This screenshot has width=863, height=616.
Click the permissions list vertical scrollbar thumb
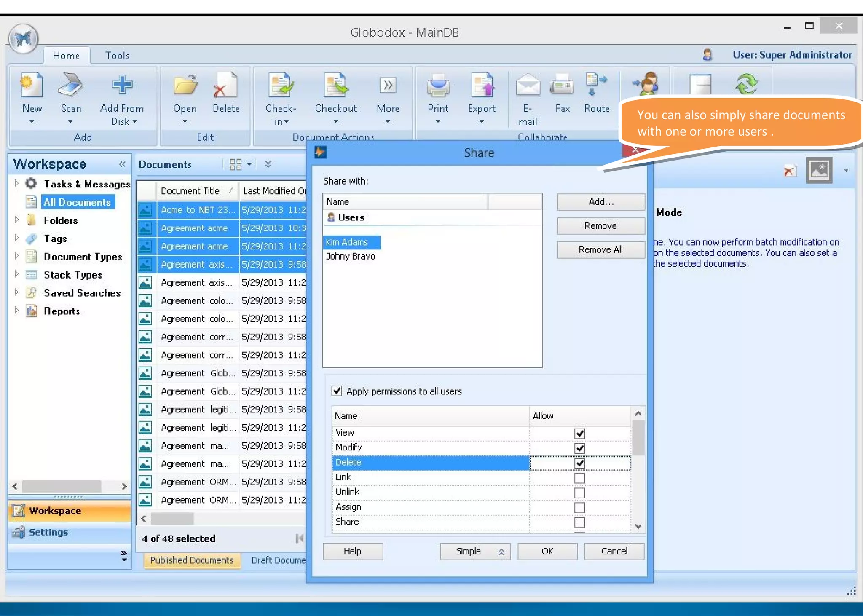tap(638, 437)
